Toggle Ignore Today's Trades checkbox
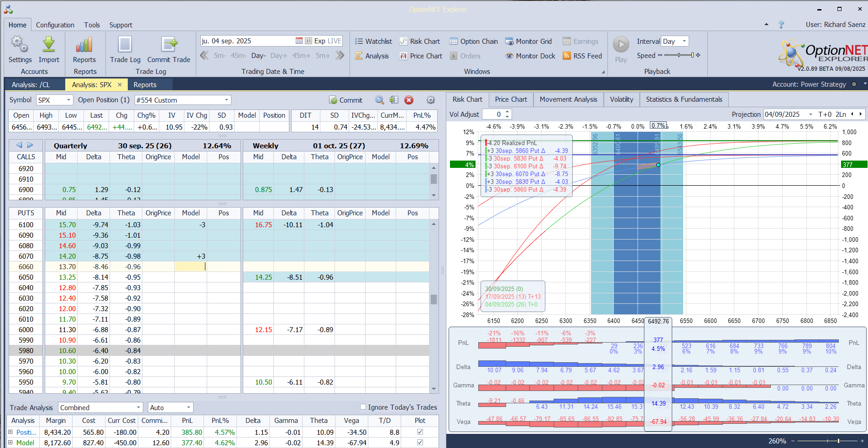The width and height of the screenshot is (868, 448). (363, 407)
